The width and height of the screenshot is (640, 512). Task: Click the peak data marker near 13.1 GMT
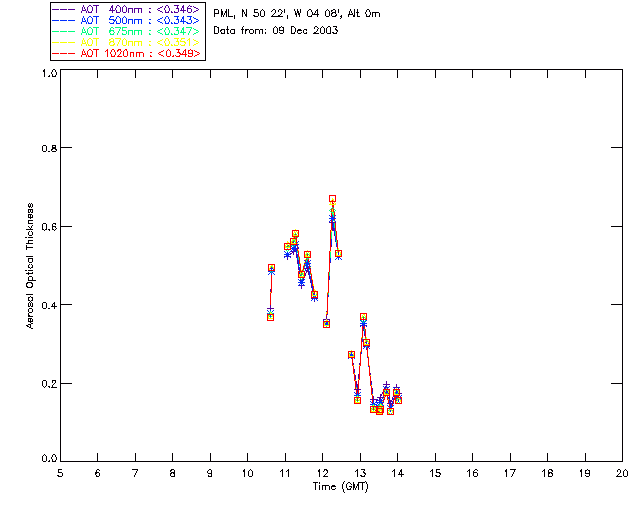(x=363, y=316)
